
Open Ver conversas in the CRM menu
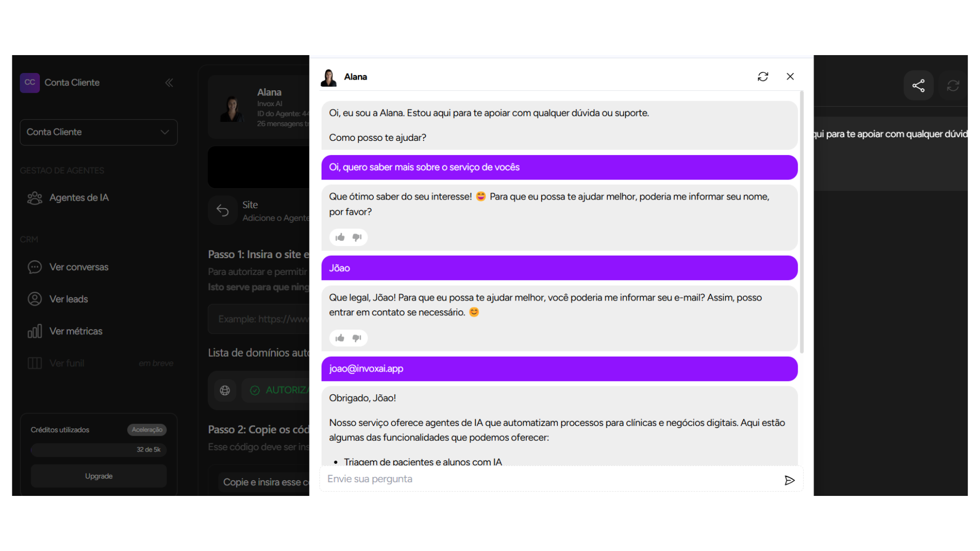pyautogui.click(x=79, y=267)
